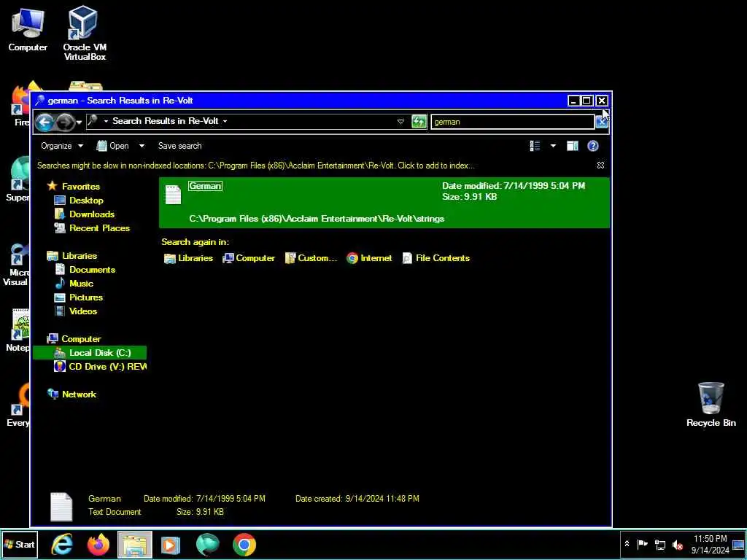Image resolution: width=747 pixels, height=560 pixels.
Task: Go back with the blue Back arrow
Action: point(44,122)
